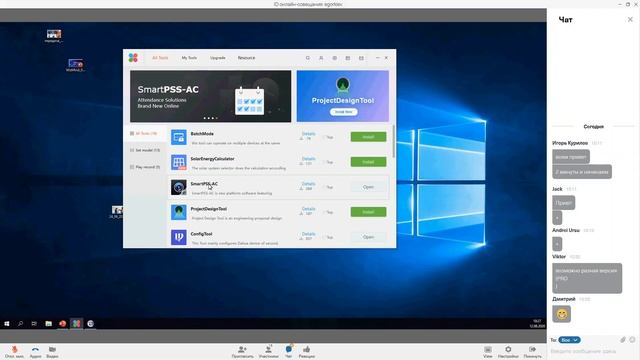Click the SmartPSS-AC promotional banner

click(x=211, y=96)
